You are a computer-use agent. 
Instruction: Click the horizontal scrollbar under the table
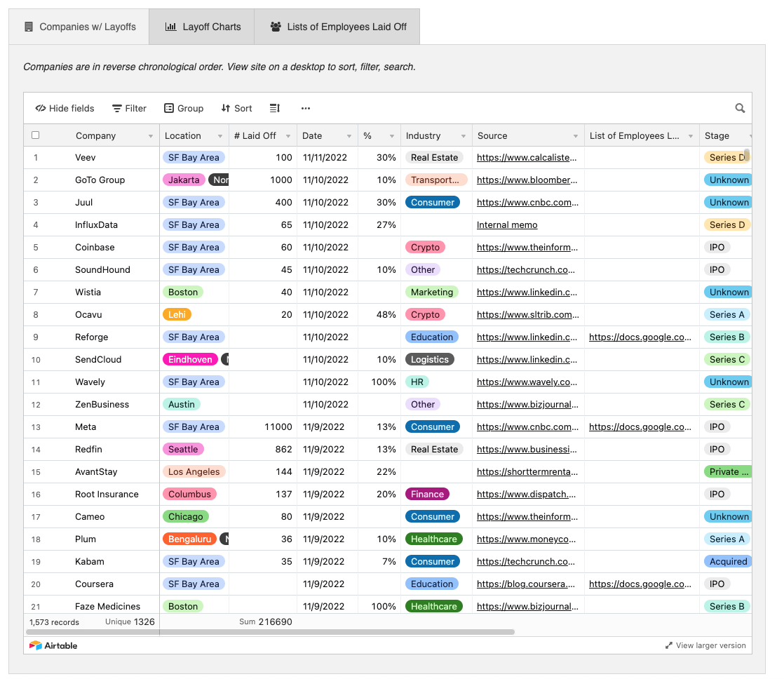click(337, 631)
